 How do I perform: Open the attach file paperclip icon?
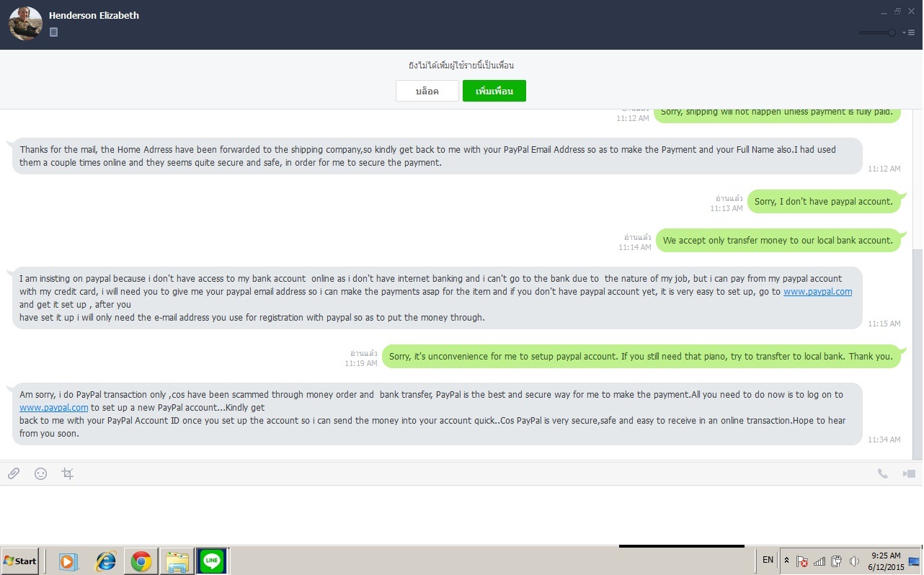click(14, 473)
